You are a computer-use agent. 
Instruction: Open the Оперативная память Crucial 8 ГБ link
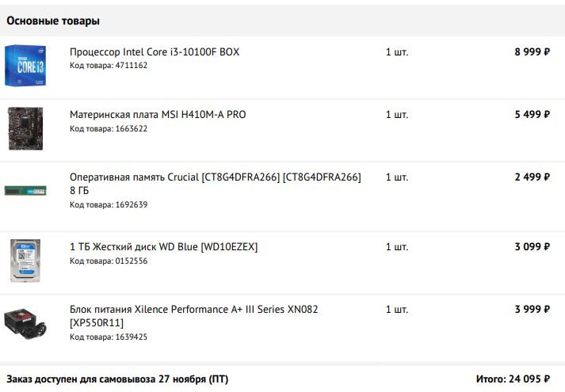click(215, 177)
